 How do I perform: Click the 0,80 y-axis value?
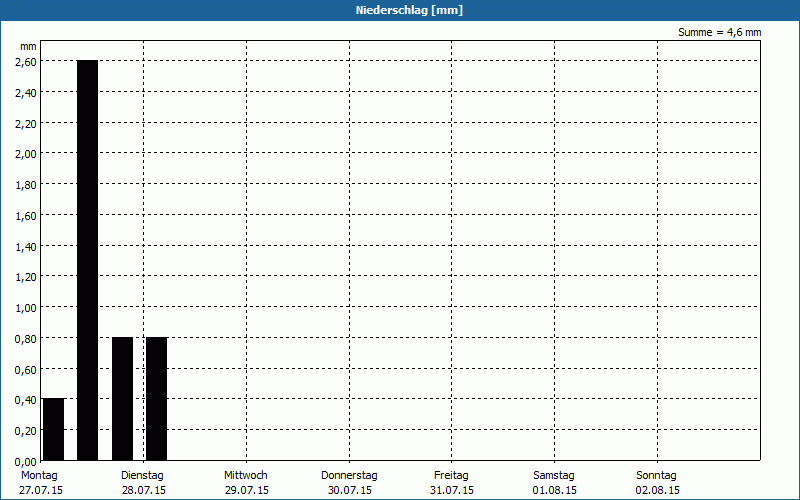[x=26, y=339]
